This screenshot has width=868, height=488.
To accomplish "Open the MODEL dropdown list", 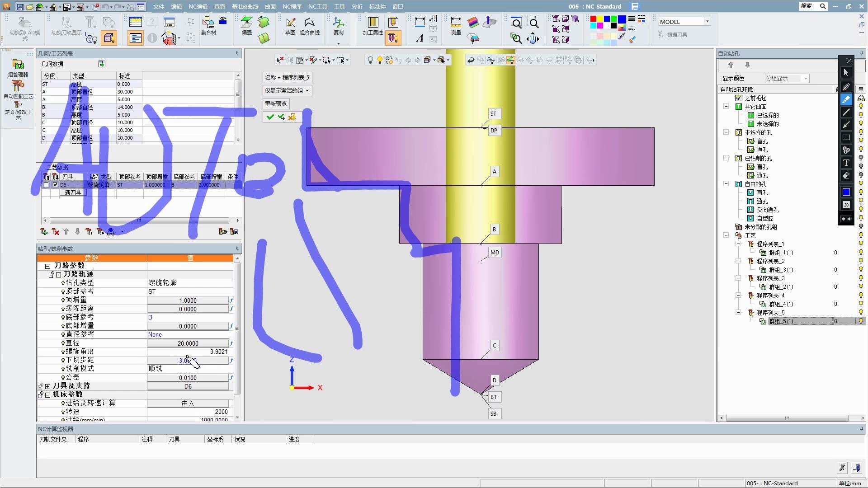I will pos(708,22).
